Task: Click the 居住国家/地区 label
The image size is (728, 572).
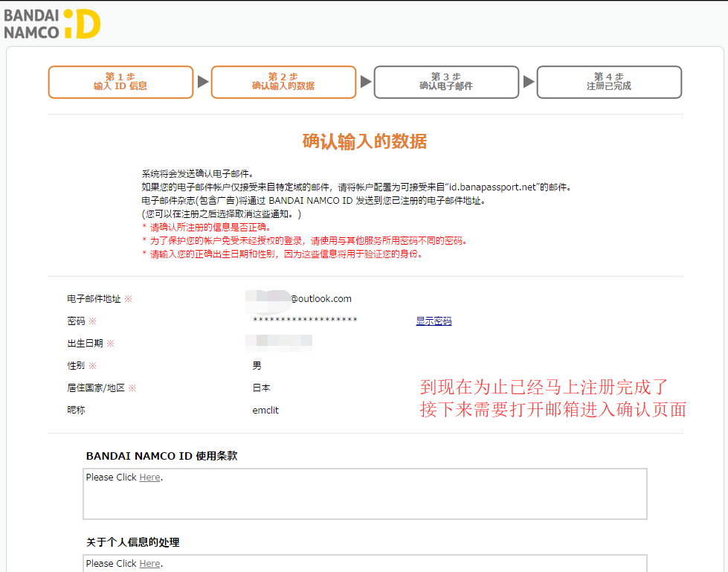Action: (x=96, y=388)
